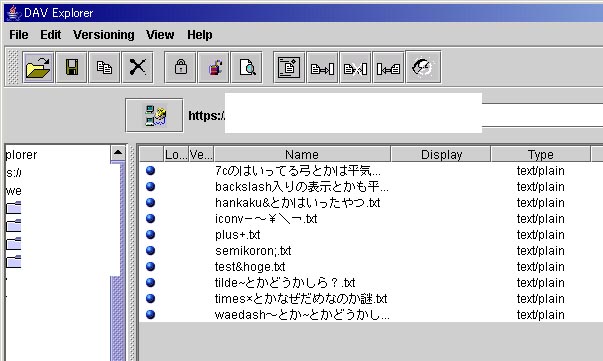This screenshot has height=361, width=603.
Task: Sort by the Name column header
Action: [x=302, y=155]
